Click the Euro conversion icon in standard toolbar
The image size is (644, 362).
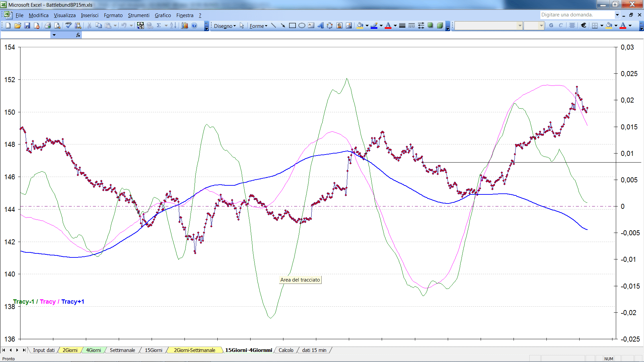point(141,25)
